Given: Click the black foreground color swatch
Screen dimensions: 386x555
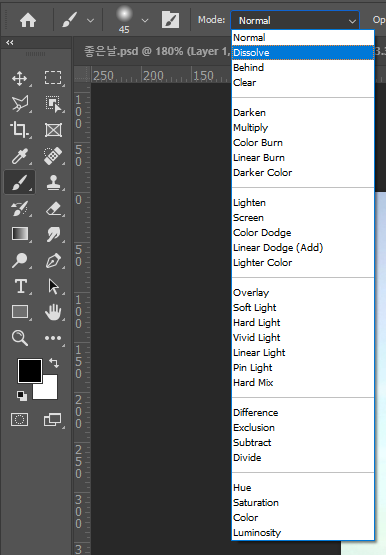Looking at the screenshot, I should point(30,371).
